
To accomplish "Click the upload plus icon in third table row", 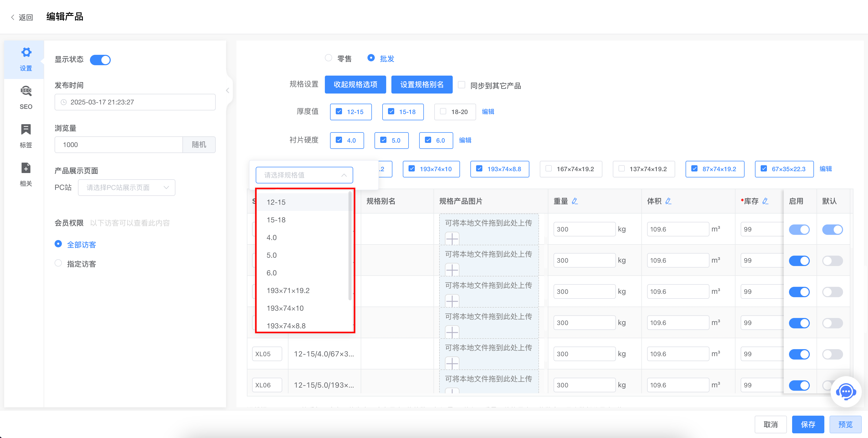I will pyautogui.click(x=452, y=301).
